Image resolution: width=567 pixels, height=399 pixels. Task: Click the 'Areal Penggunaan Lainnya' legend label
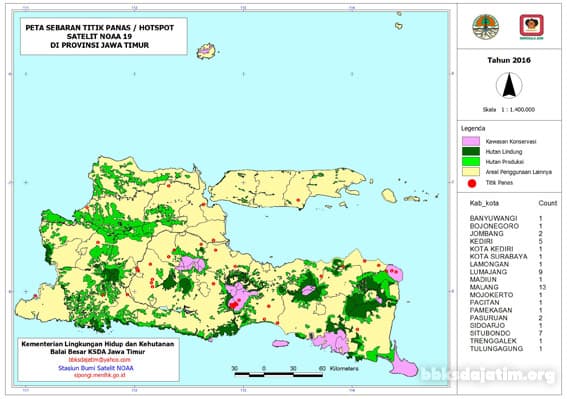[x=519, y=172]
